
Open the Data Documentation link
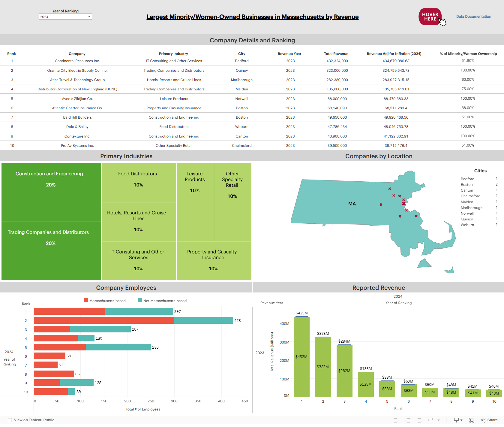point(474,17)
